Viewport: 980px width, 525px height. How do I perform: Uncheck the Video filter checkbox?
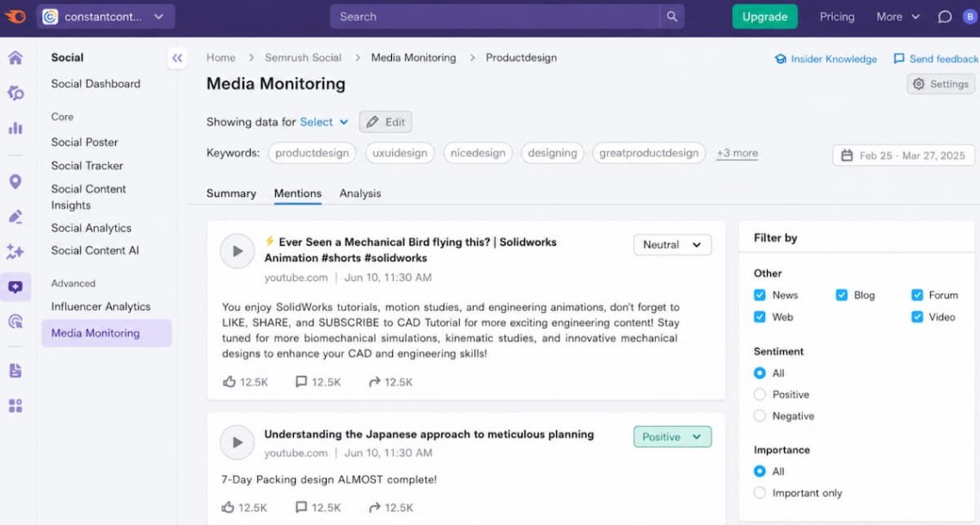[917, 317]
